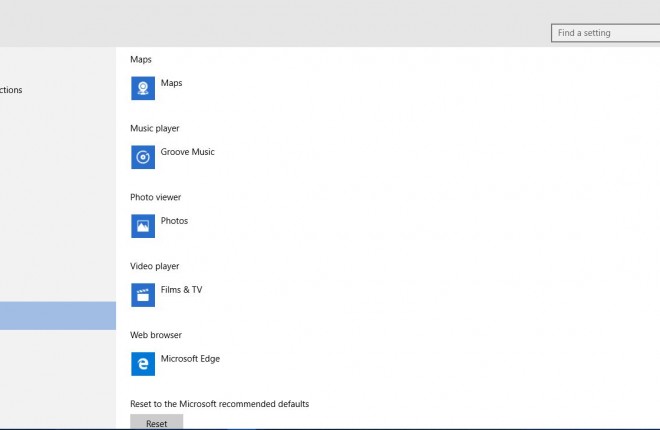Click the Films & TV app icon
The width and height of the screenshot is (660, 430).
pyautogui.click(x=143, y=295)
